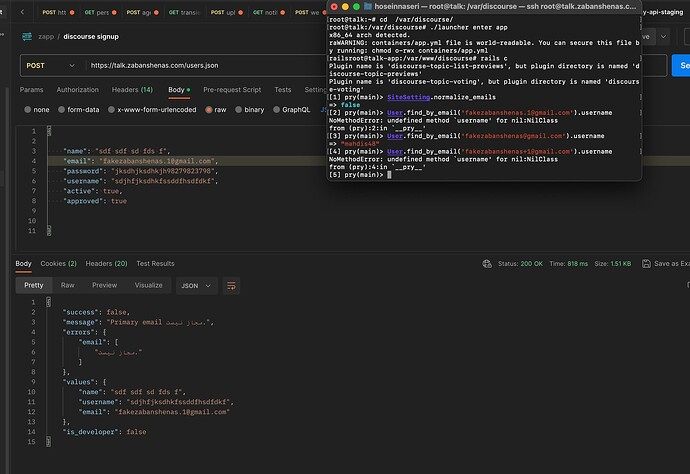Open the Headers (14) request tab
The height and width of the screenshot is (474, 690).
(x=132, y=90)
